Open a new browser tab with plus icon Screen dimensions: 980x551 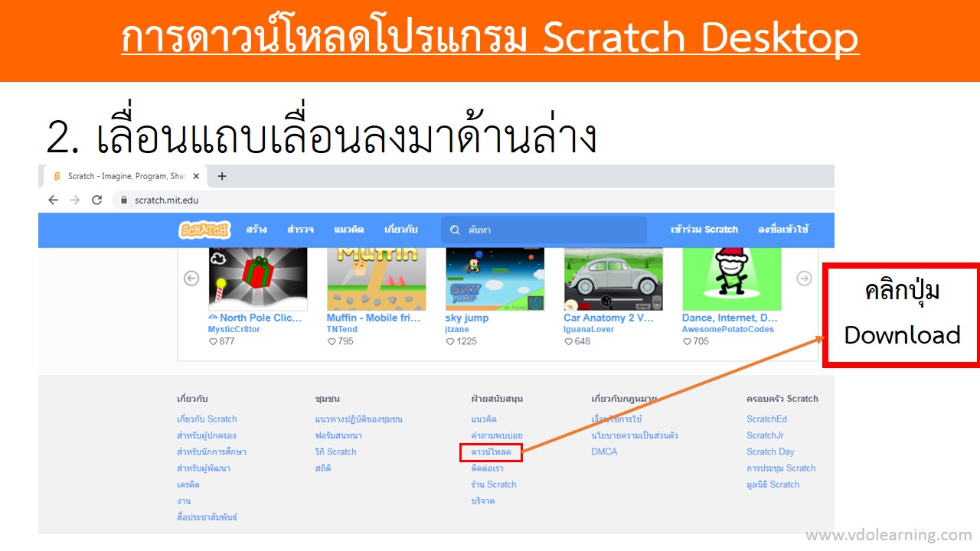222,176
